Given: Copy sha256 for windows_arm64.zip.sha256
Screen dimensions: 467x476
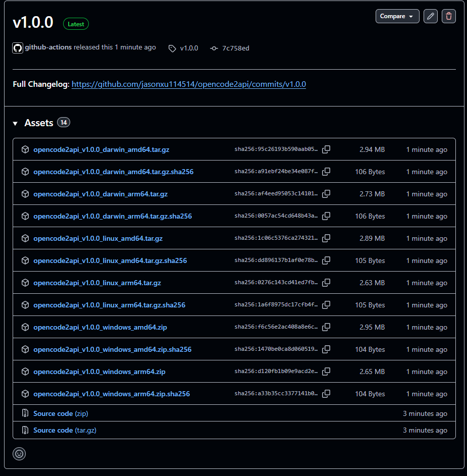Looking at the screenshot, I should (326, 393).
